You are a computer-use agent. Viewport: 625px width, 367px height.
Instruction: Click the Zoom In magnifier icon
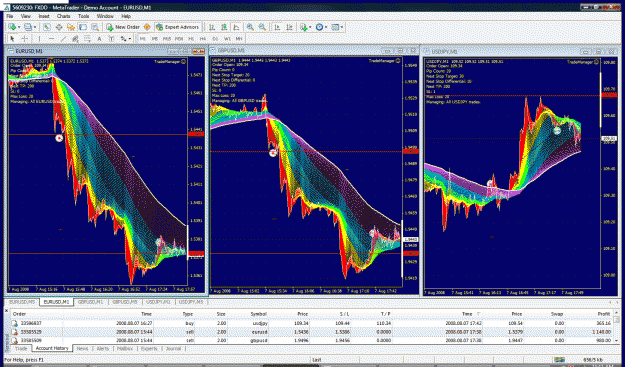(250, 27)
